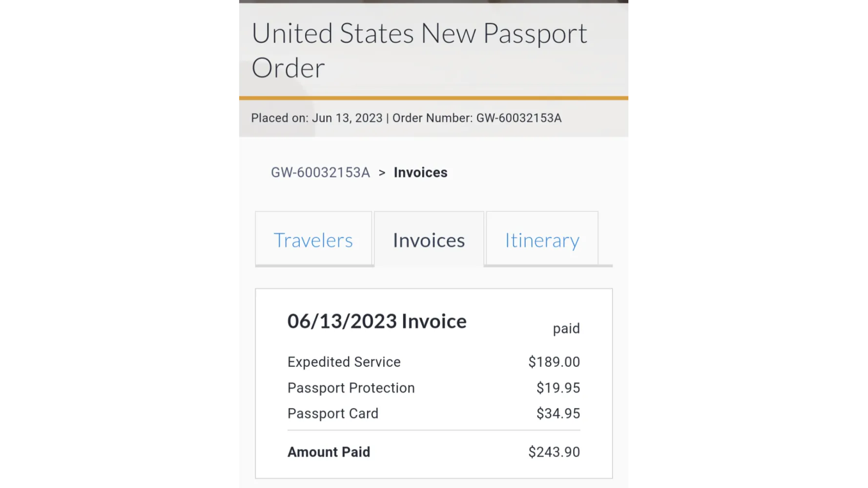Viewport: 868px width, 488px height.
Task: Click the paid status label
Action: [x=566, y=329]
